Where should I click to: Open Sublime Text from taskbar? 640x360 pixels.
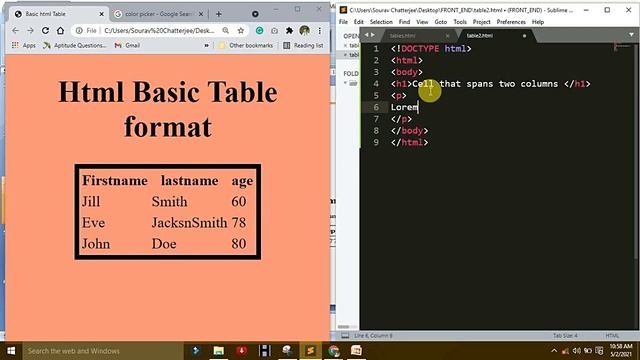click(310, 351)
